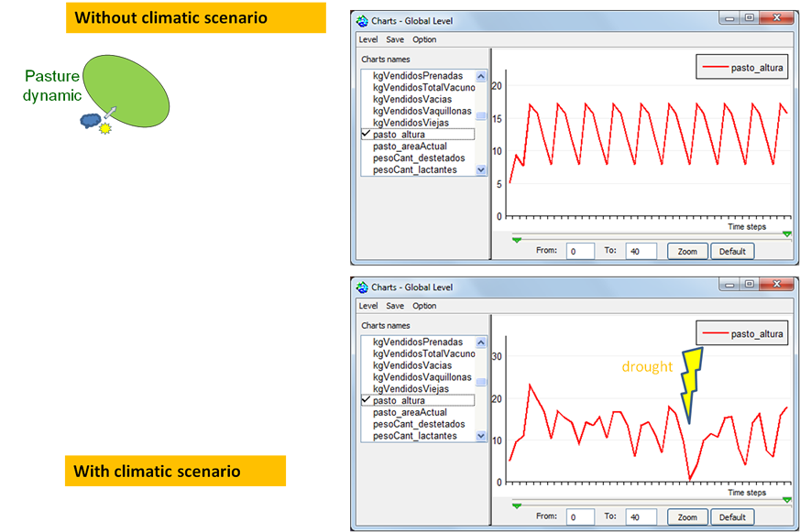Image resolution: width=800 pixels, height=532 pixels.
Task: Minimize the lower Charts window
Action: (x=729, y=287)
